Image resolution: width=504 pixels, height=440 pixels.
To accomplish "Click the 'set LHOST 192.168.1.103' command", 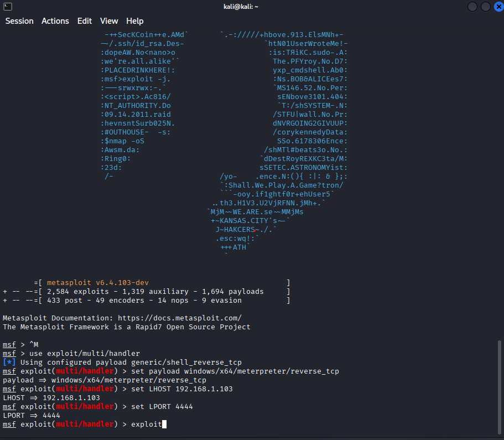I will pyautogui.click(x=182, y=389).
